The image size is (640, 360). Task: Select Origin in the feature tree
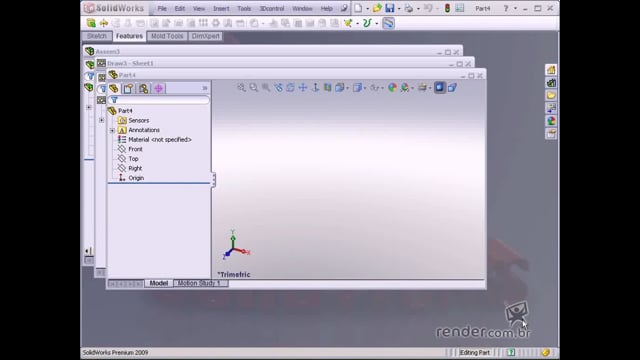(x=136, y=178)
